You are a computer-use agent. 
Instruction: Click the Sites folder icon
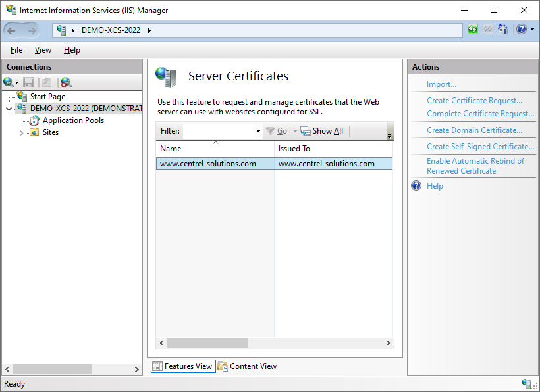pyautogui.click(x=34, y=132)
